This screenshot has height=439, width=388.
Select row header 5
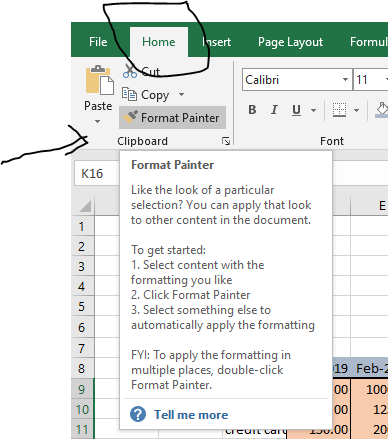tap(82, 307)
